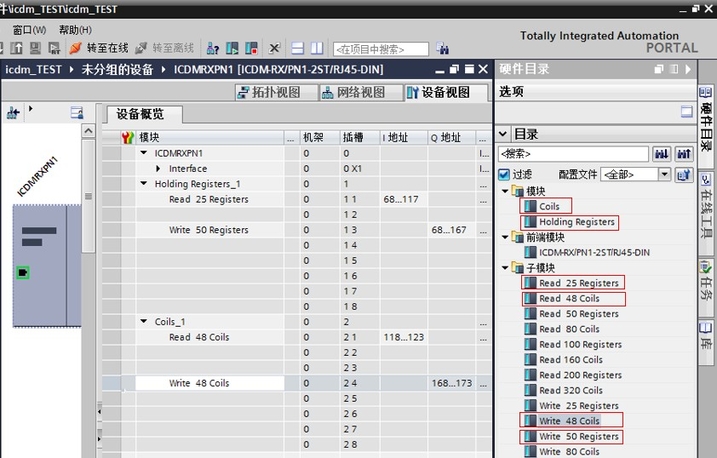Collapse the 目录 catalog section
Screen dimensions: 717x458
click(503, 134)
